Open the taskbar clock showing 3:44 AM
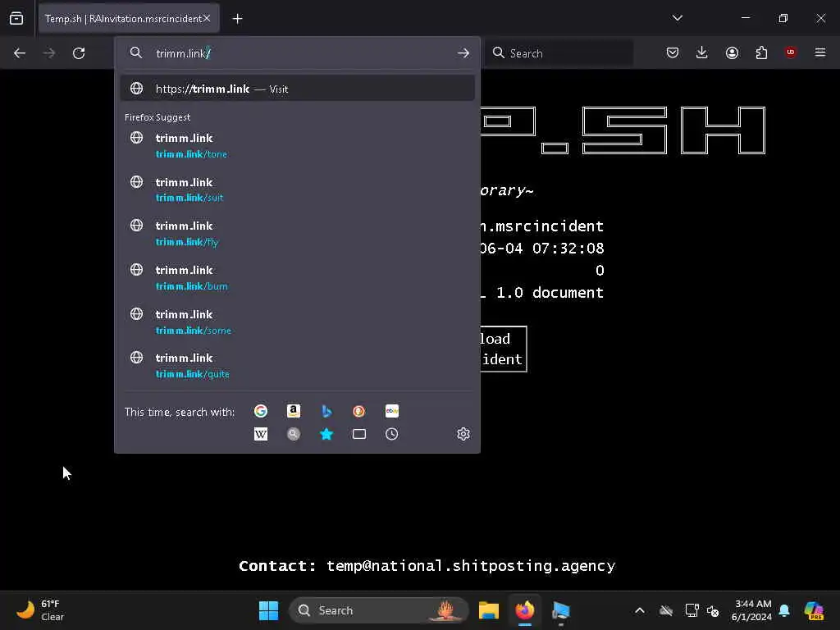The height and width of the screenshot is (630, 840). pos(751,610)
